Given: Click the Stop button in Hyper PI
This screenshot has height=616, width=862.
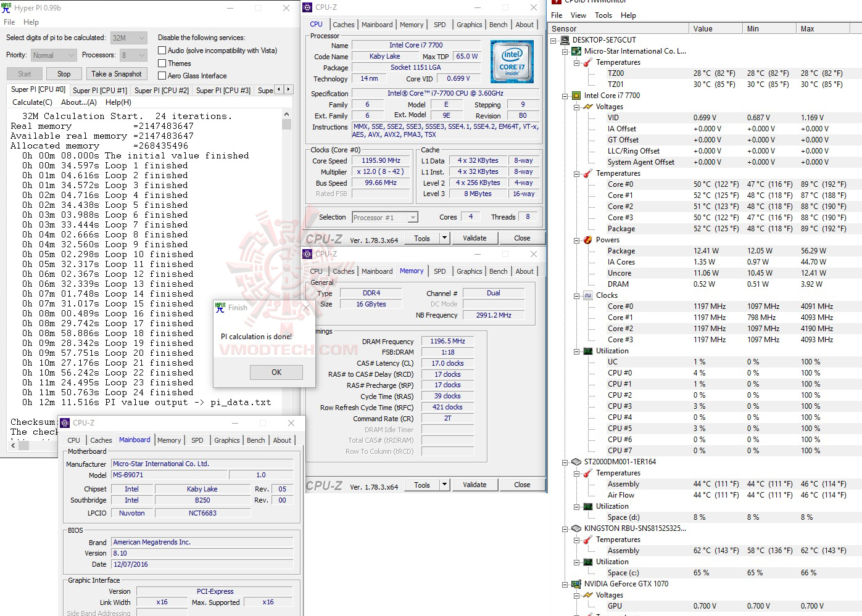Looking at the screenshot, I should point(64,74).
